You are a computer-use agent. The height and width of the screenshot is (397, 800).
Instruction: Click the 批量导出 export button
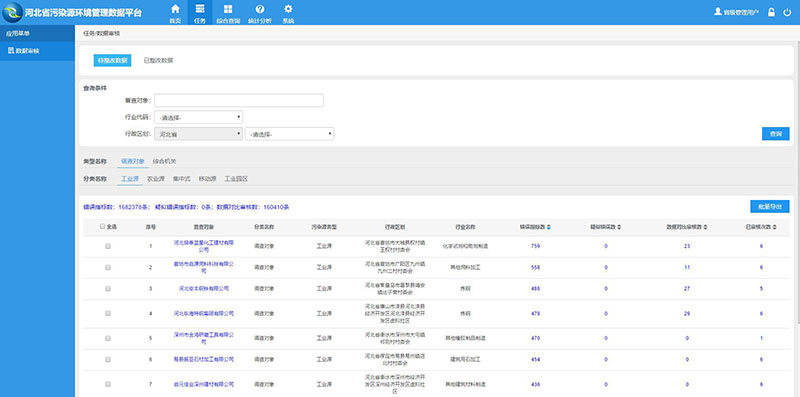pos(770,207)
